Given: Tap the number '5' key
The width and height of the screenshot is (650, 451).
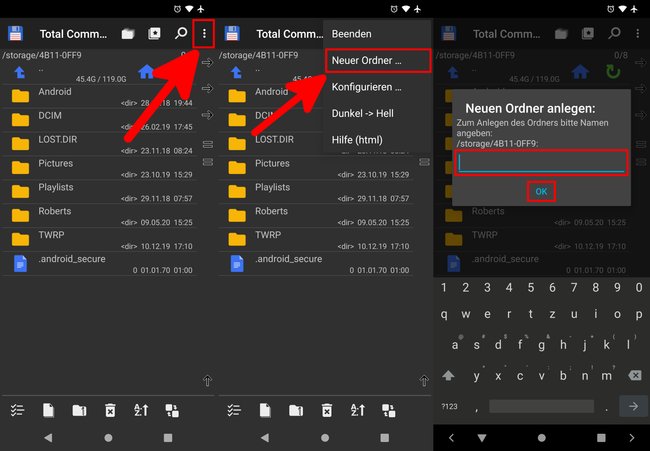Looking at the screenshot, I should pyautogui.click(x=531, y=287).
